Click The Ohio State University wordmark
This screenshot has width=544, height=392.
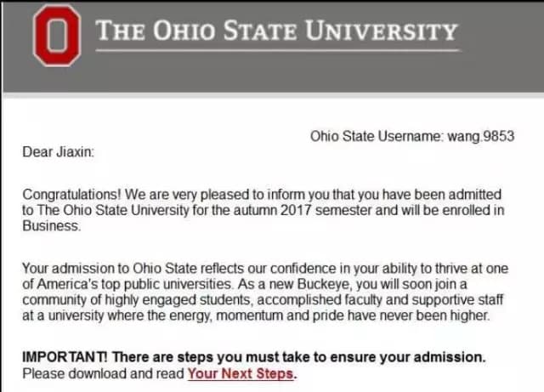pyautogui.click(x=277, y=31)
